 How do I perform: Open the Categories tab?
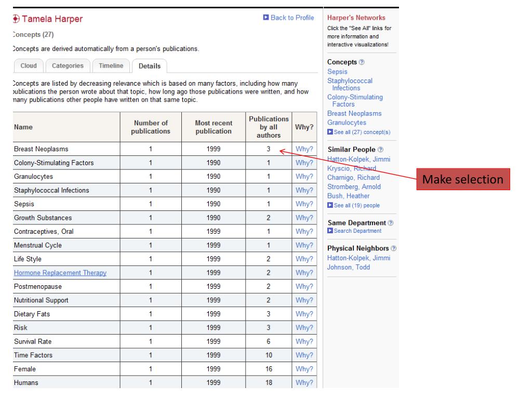point(68,65)
